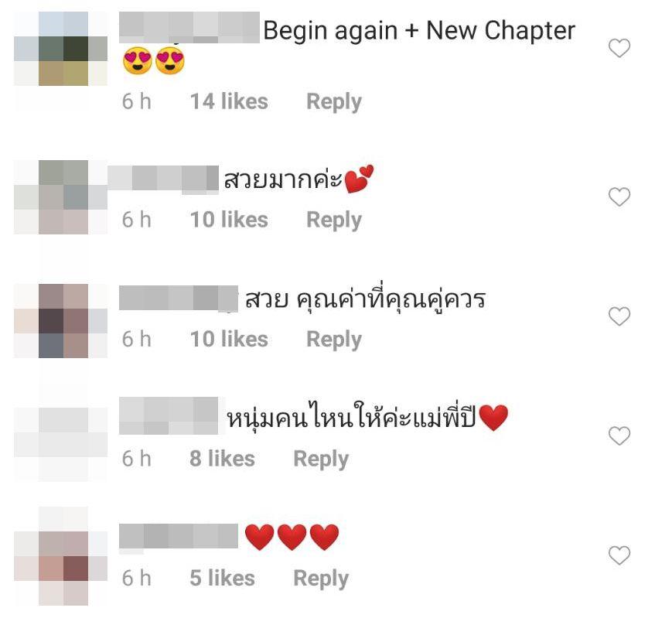The width and height of the screenshot is (672, 625).
Task: Open 10 likes on สวยมากค่ะ comment
Action: (x=229, y=220)
